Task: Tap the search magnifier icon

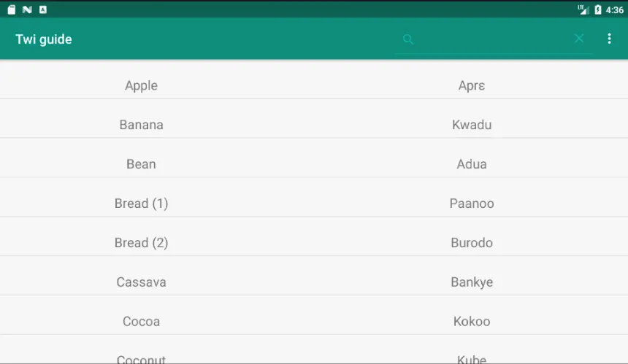Action: (407, 39)
